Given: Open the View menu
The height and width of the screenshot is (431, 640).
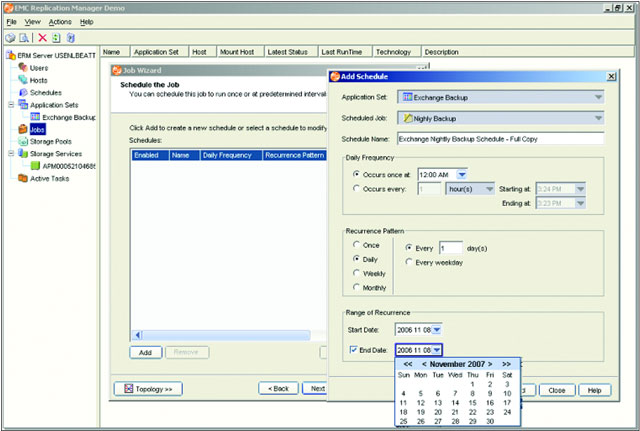Looking at the screenshot, I should click(32, 22).
